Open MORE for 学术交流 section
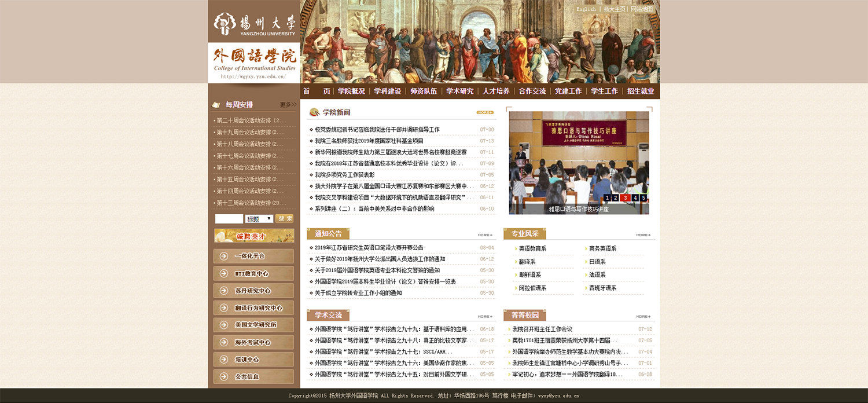 point(486,317)
